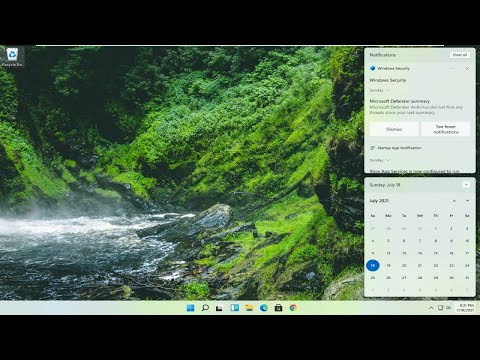Show hidden system tray icons
Image resolution: width=480 pixels, height=360 pixels.
tap(431, 308)
